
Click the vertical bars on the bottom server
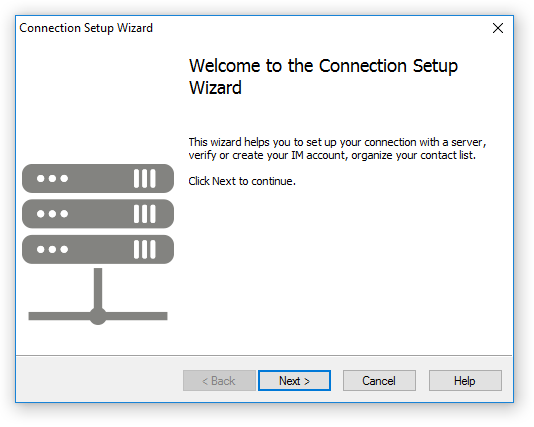point(145,249)
